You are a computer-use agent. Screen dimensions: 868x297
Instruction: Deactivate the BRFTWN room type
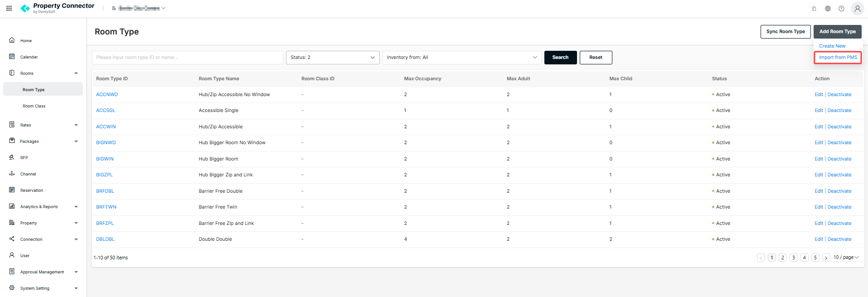click(x=839, y=207)
